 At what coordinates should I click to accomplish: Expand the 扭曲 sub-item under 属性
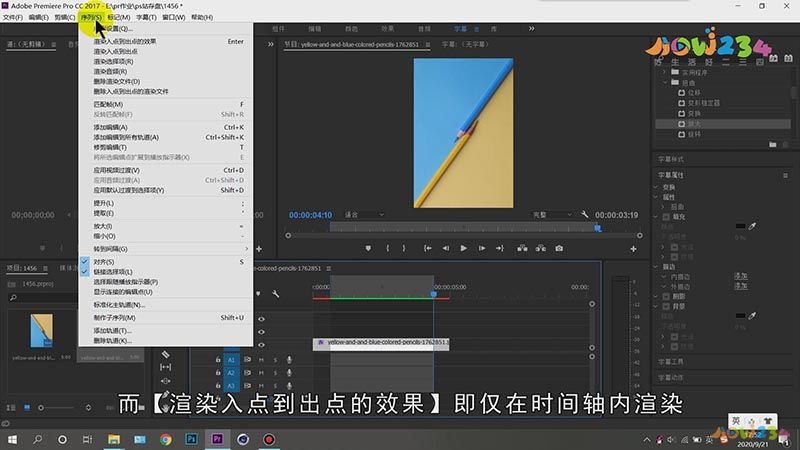[x=663, y=207]
